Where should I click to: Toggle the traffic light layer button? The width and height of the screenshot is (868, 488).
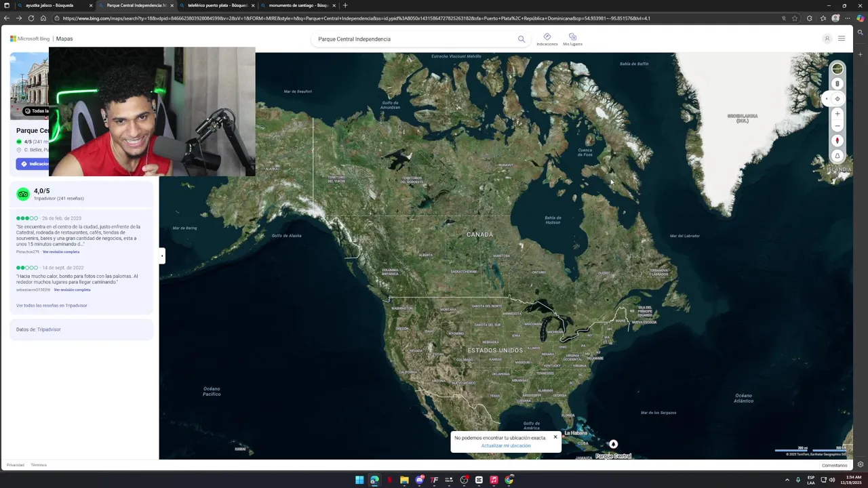(x=837, y=84)
